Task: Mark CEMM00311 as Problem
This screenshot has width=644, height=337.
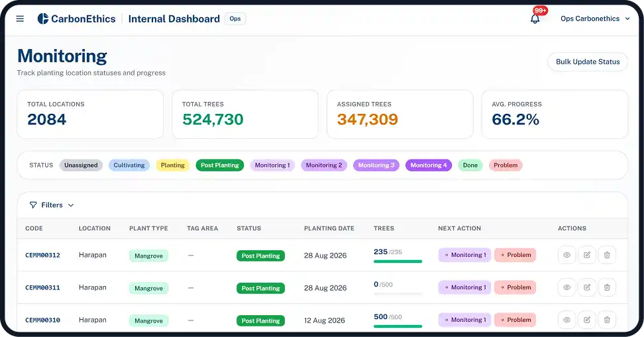Action: tap(515, 287)
